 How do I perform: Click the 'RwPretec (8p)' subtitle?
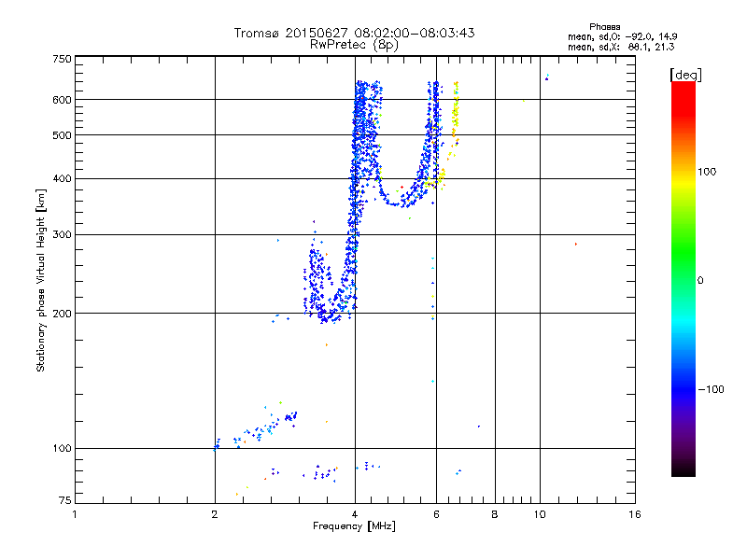(x=354, y=44)
